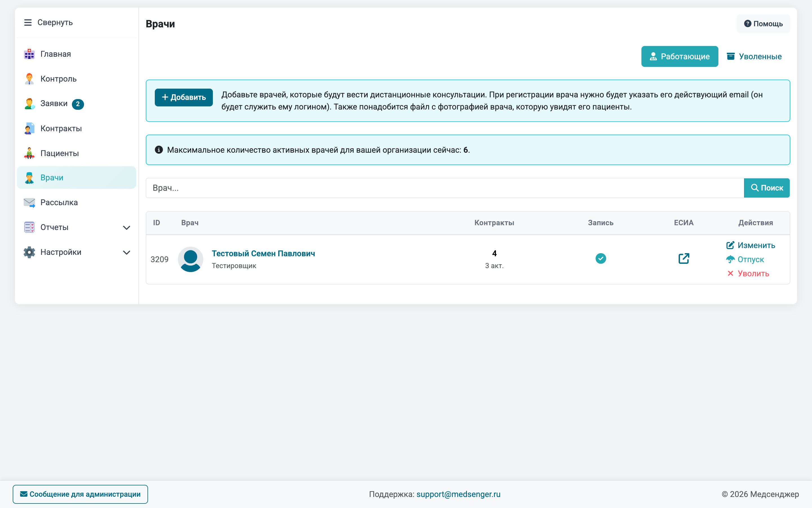Click Уволить for doctor 3209

coord(748,273)
